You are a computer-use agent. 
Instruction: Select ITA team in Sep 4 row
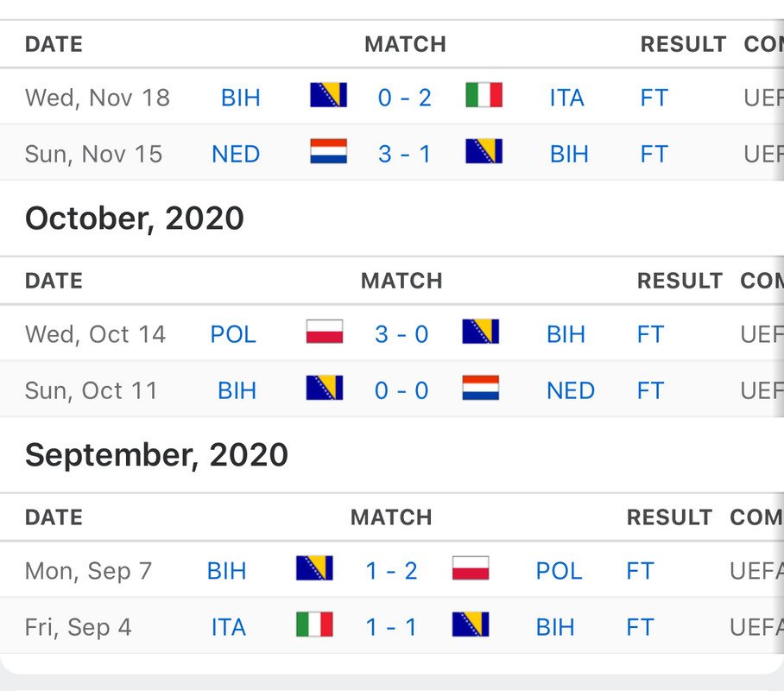(x=229, y=627)
